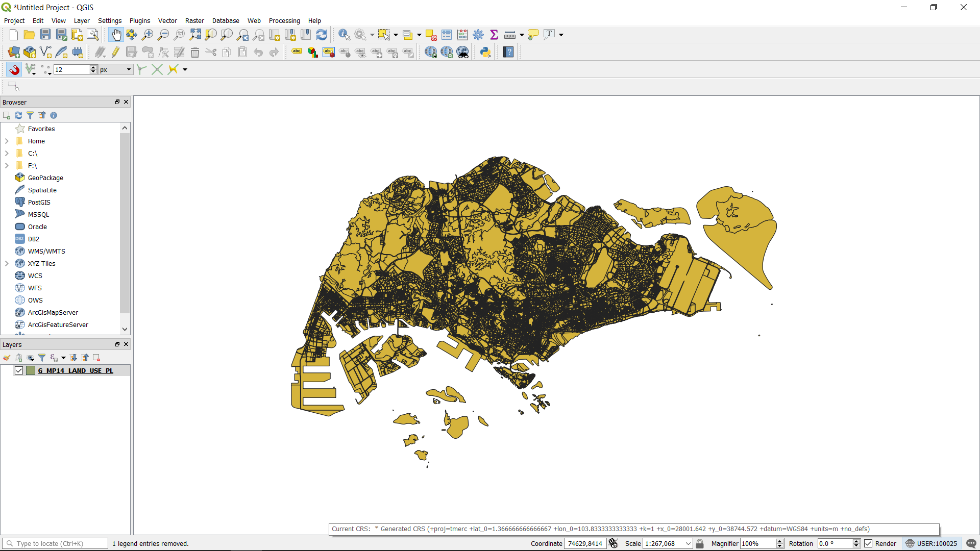This screenshot has width=980, height=551.
Task: Click the Refresh map canvas icon
Action: 322,35
